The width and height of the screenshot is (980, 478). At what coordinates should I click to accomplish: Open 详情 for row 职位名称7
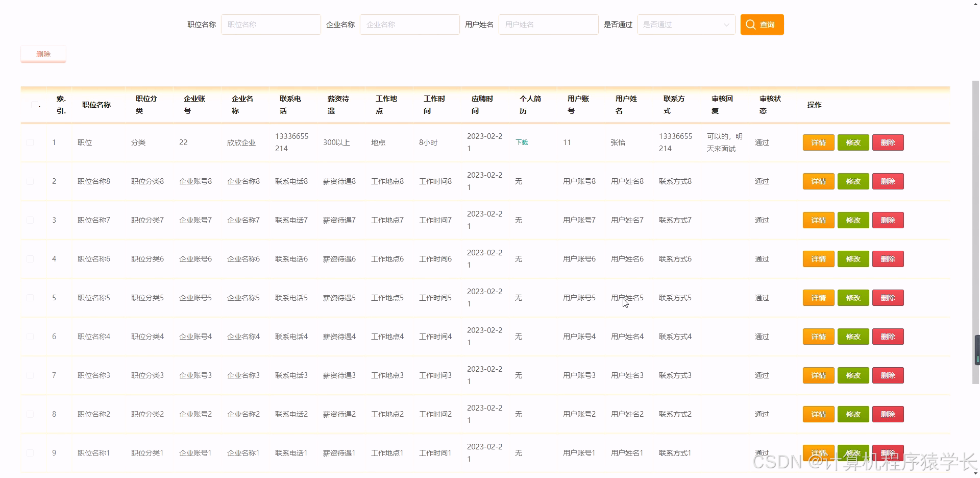pos(818,220)
